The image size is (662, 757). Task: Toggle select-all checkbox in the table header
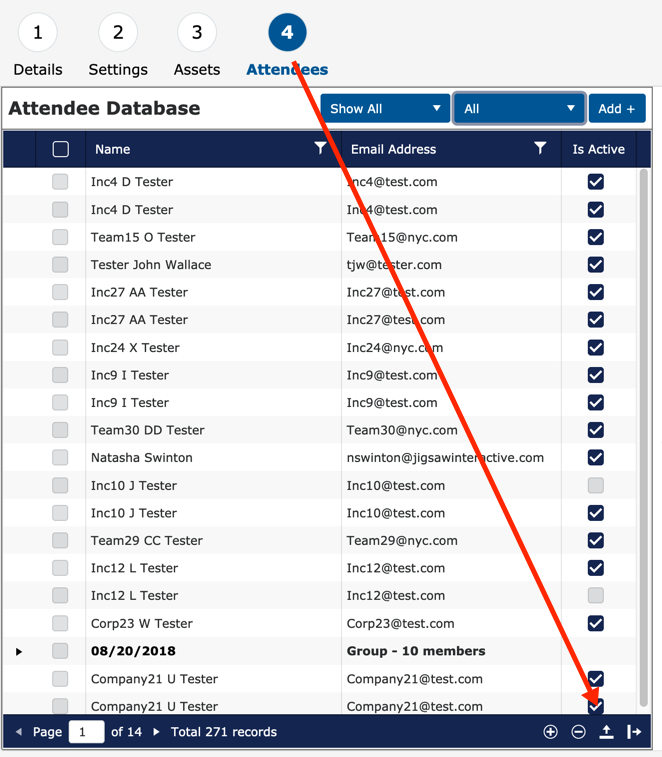tap(60, 149)
